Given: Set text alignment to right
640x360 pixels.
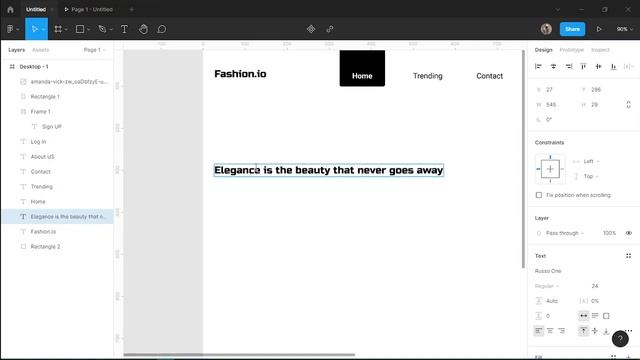Looking at the screenshot, I should click(562, 331).
